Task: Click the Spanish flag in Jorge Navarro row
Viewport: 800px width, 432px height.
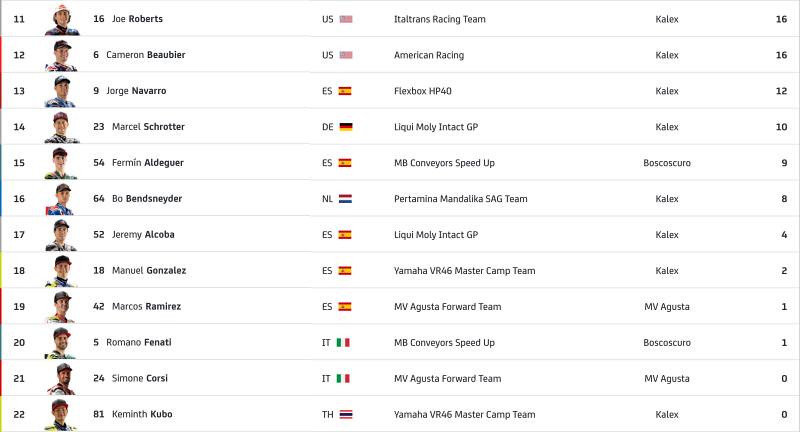Action: pyautogui.click(x=345, y=91)
